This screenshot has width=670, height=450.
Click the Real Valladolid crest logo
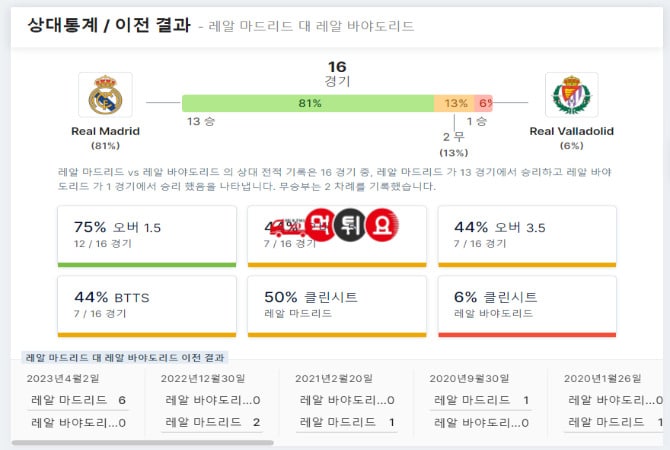coord(571,95)
